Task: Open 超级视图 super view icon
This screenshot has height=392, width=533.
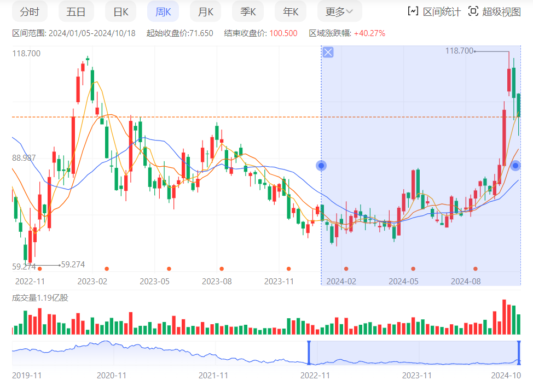Action: pyautogui.click(x=473, y=11)
